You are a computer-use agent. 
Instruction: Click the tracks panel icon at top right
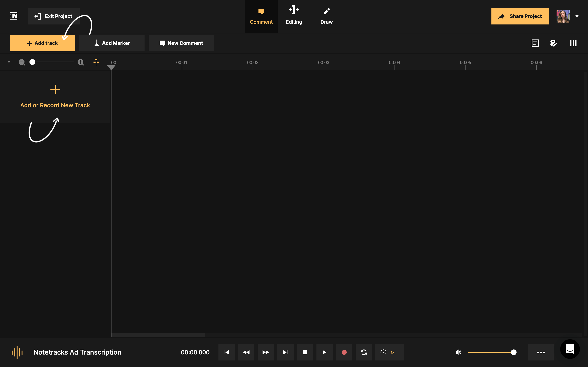(573, 43)
